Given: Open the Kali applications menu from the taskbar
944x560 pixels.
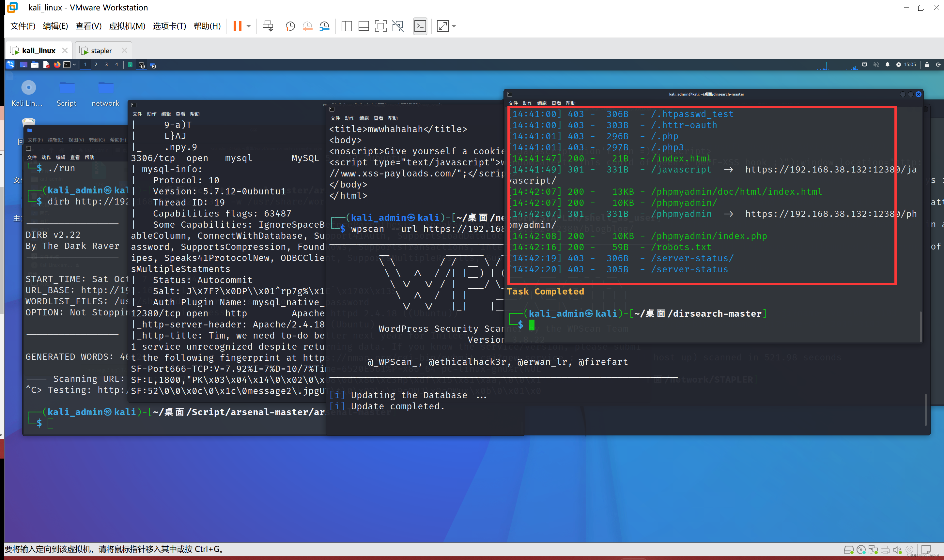Looking at the screenshot, I should (10, 65).
